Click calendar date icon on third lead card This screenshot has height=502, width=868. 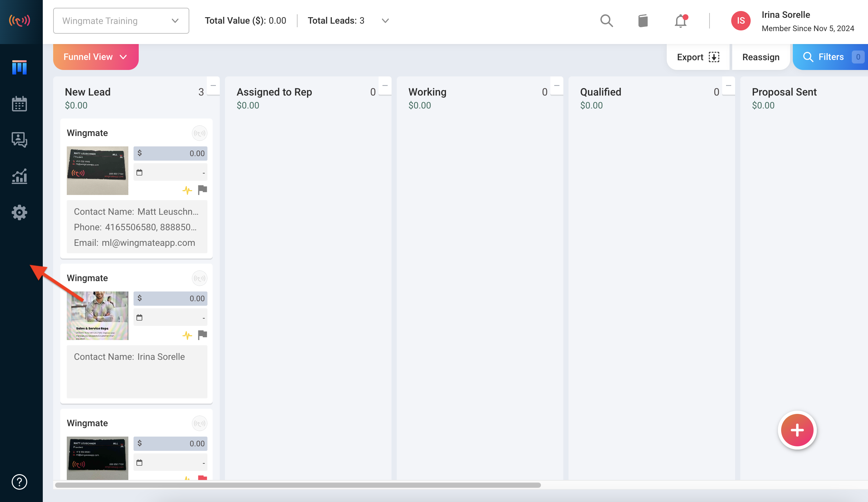(x=139, y=463)
